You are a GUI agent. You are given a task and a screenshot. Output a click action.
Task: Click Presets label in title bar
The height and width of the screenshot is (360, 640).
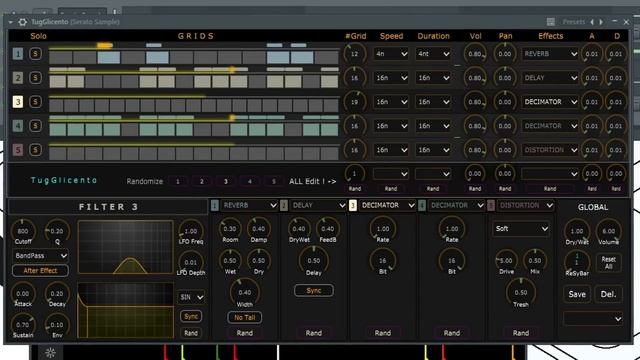(x=573, y=22)
